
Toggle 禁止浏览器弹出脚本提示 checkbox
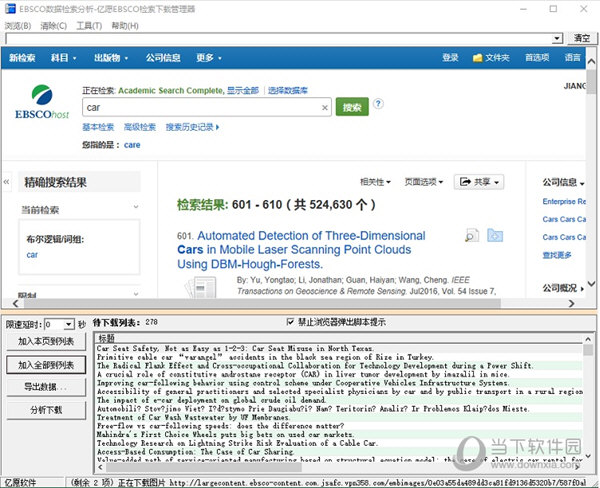(290, 322)
